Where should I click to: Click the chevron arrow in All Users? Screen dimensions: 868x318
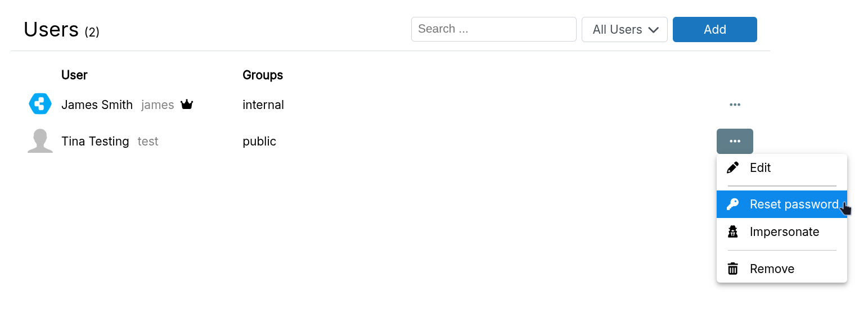coord(653,30)
